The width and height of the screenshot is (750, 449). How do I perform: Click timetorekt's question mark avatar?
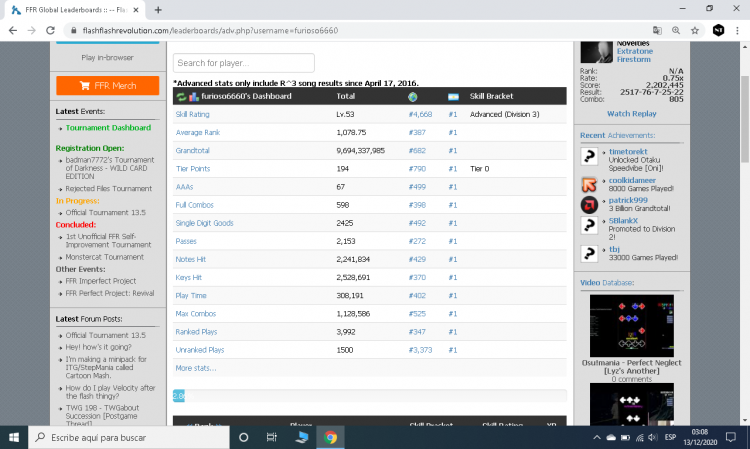click(589, 156)
